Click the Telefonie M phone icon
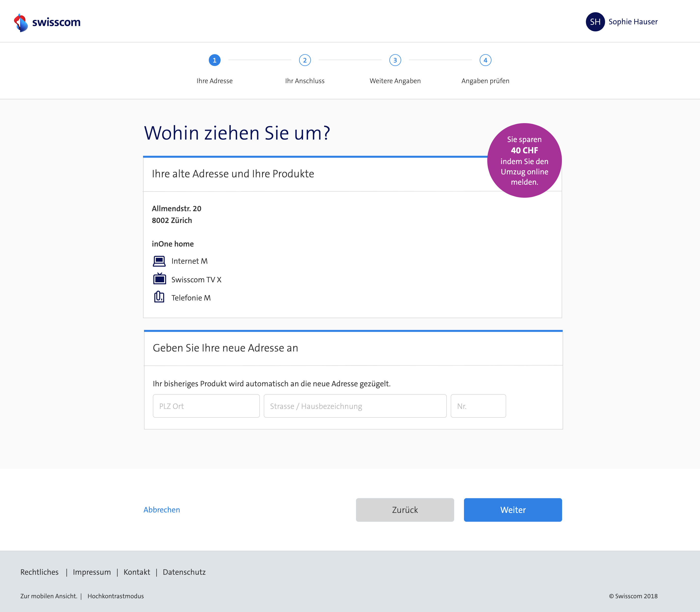700x612 pixels. (159, 297)
